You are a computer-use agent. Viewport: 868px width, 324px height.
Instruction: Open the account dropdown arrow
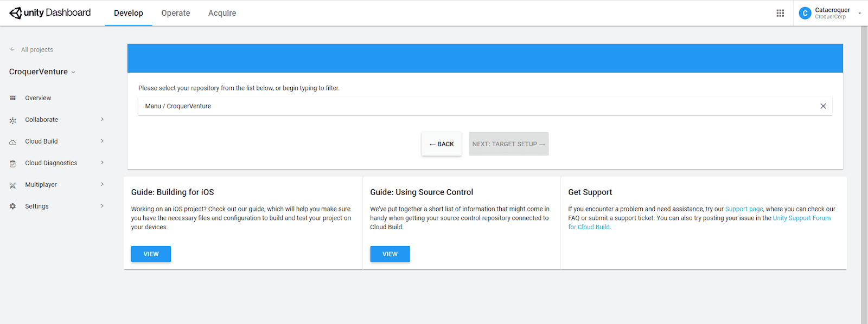tap(859, 13)
